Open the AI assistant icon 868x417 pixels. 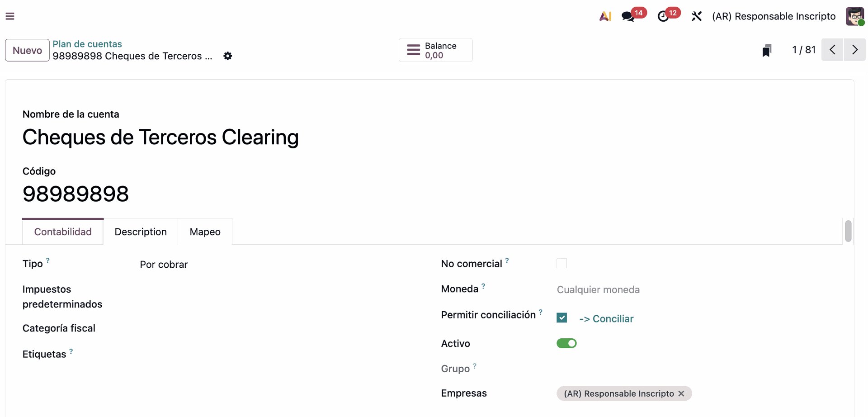point(605,16)
